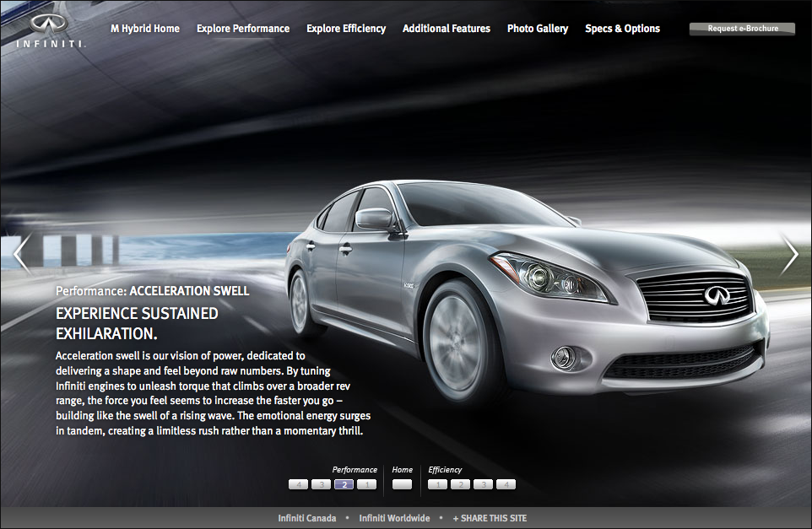The height and width of the screenshot is (529, 812).
Task: Click 'Performance: ACCELERATION SWELL' heading
Action: point(153,291)
